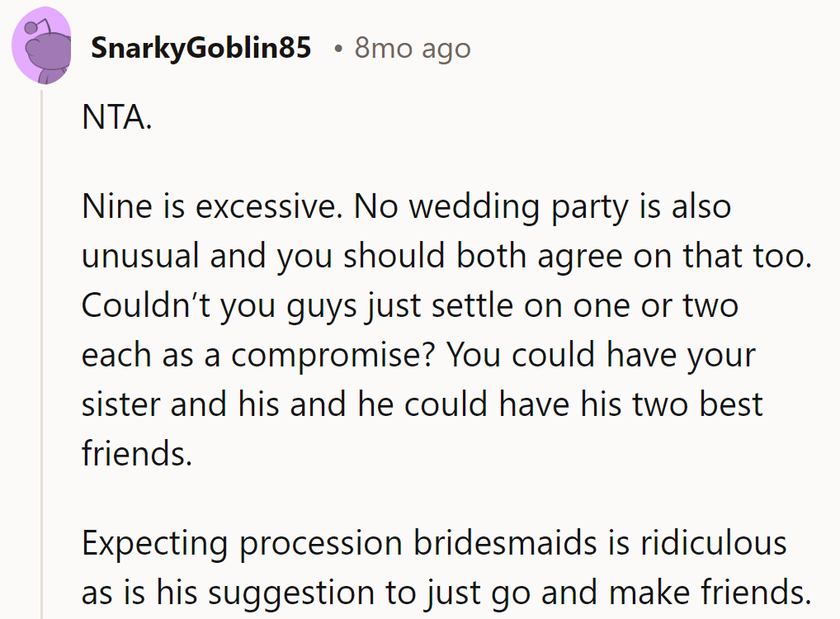Image resolution: width=840 pixels, height=619 pixels.
Task: Click the word "friends." ending the second paragraph
Action: point(137,453)
